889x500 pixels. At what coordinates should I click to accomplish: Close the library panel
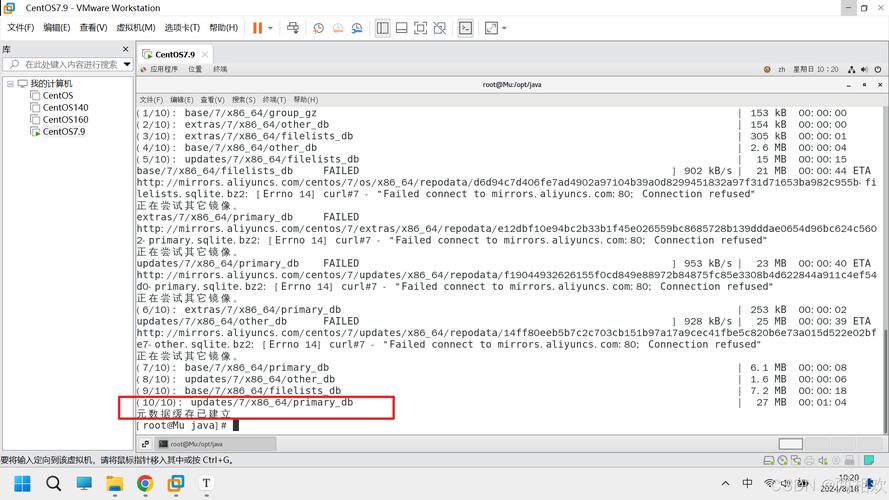click(125, 49)
